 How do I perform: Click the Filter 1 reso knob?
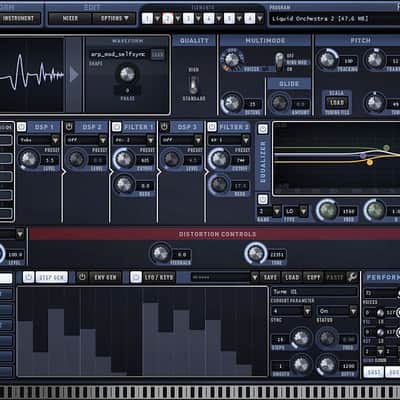124,184
